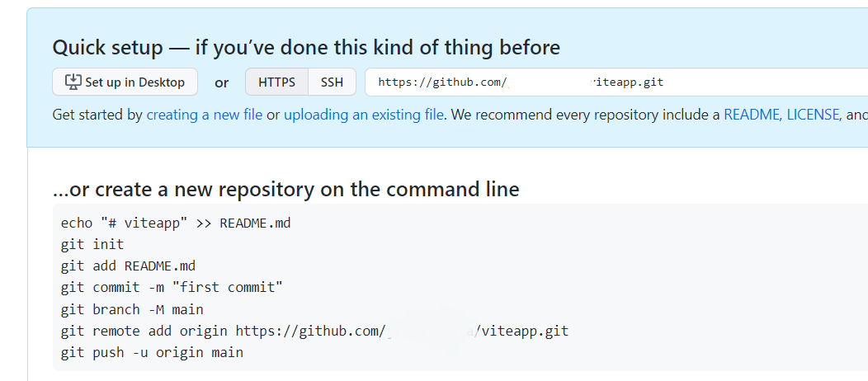This screenshot has height=381, width=868.
Task: Click the repository URL text field
Action: 616,82
